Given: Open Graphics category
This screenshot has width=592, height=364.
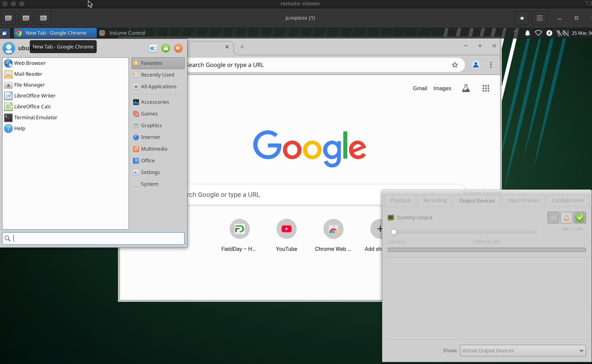Looking at the screenshot, I should click(x=158, y=125).
